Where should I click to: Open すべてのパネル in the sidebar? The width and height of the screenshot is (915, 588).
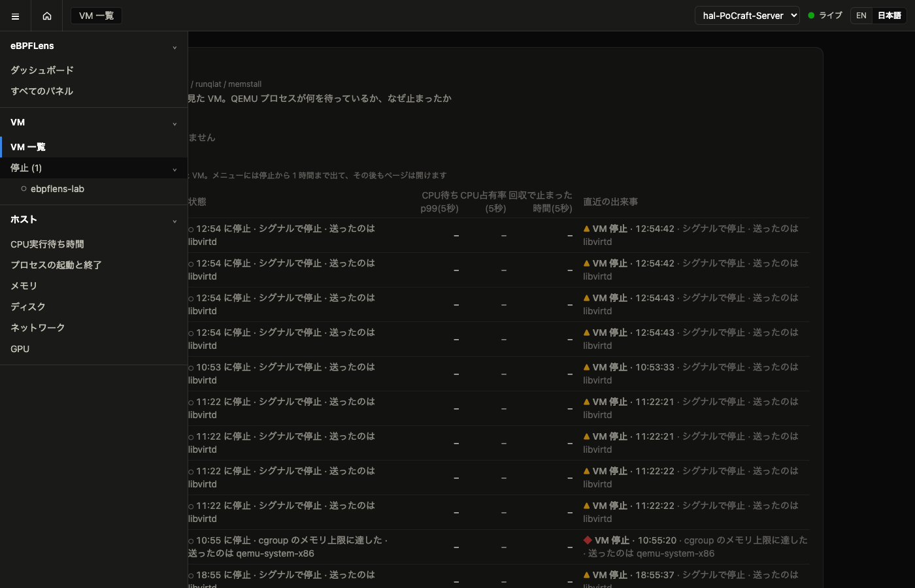[42, 91]
